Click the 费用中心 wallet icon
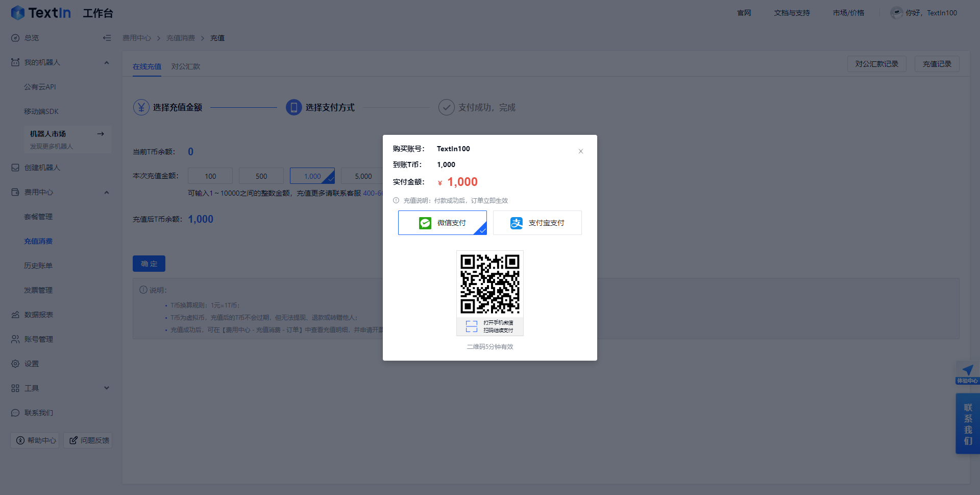This screenshot has width=980, height=495. tap(15, 192)
